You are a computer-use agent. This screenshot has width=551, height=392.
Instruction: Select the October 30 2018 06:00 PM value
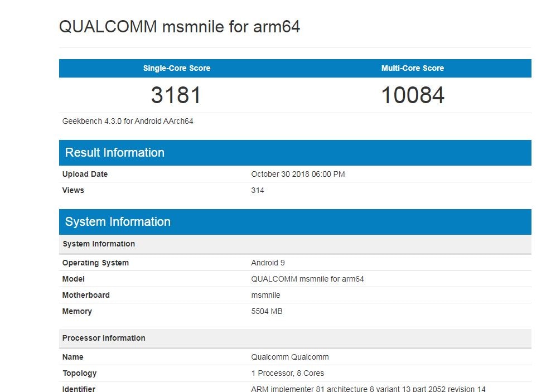coord(298,174)
